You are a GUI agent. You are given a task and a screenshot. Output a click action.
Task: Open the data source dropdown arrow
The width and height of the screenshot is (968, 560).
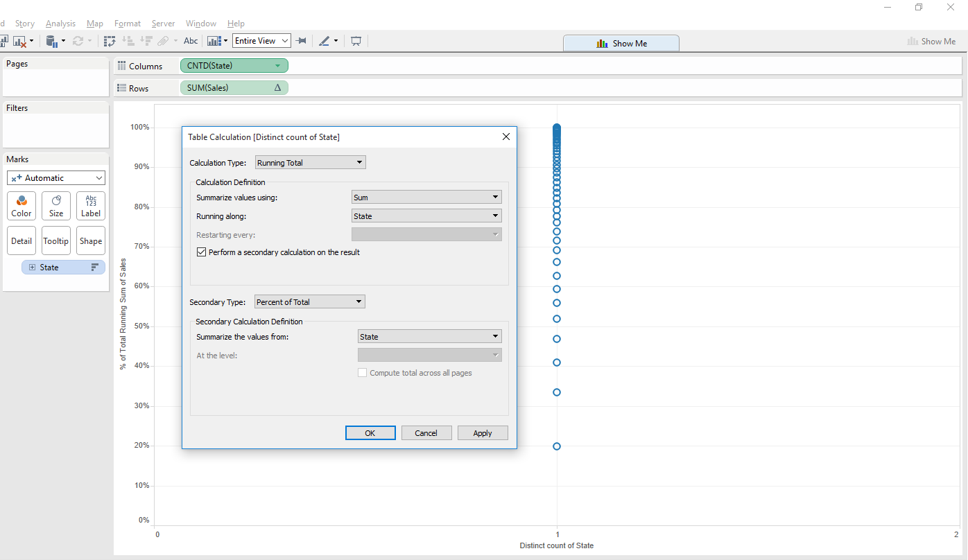(63, 41)
